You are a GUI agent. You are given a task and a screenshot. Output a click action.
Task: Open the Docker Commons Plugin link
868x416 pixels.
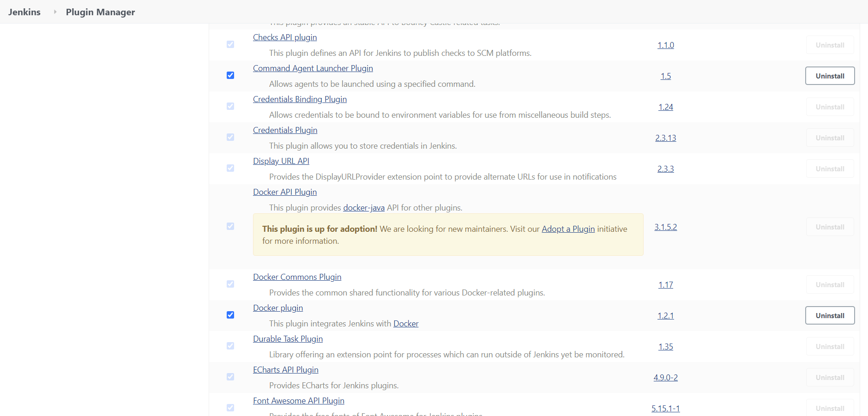point(297,277)
